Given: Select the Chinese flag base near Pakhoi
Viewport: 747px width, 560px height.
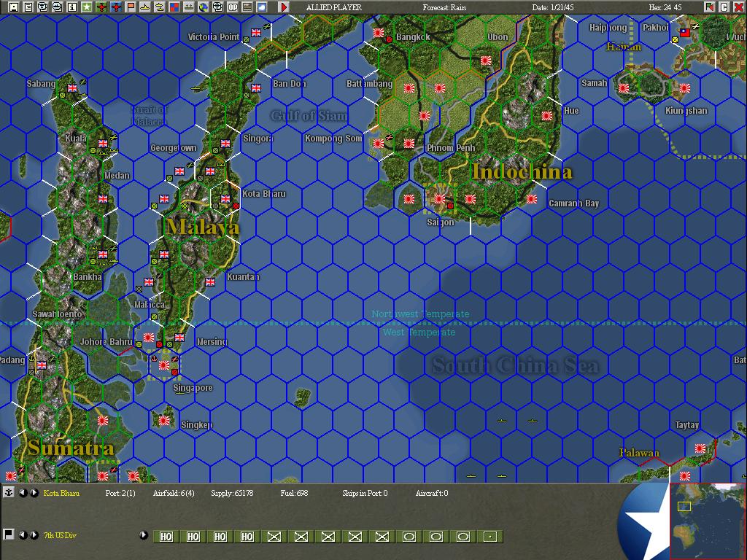Looking at the screenshot, I should click(684, 32).
